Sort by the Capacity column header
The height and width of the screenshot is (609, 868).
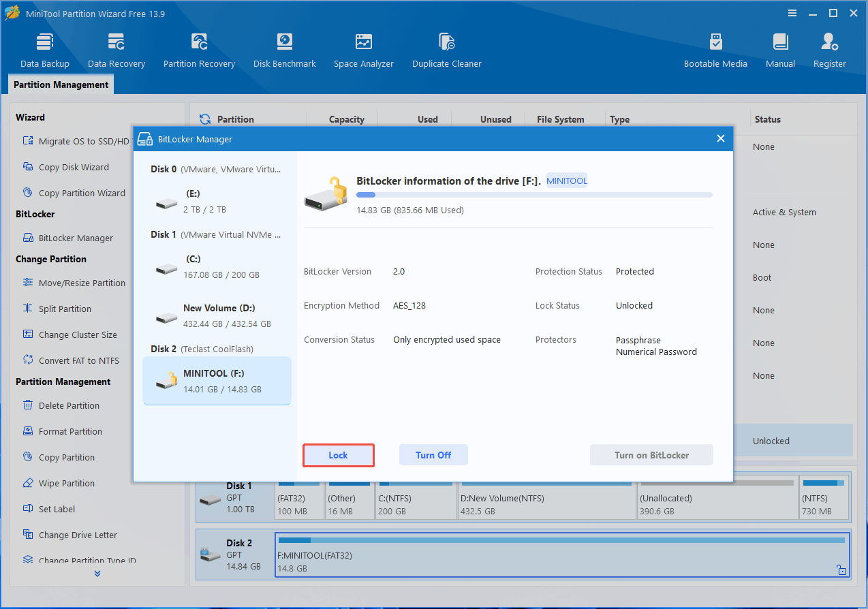tap(346, 119)
